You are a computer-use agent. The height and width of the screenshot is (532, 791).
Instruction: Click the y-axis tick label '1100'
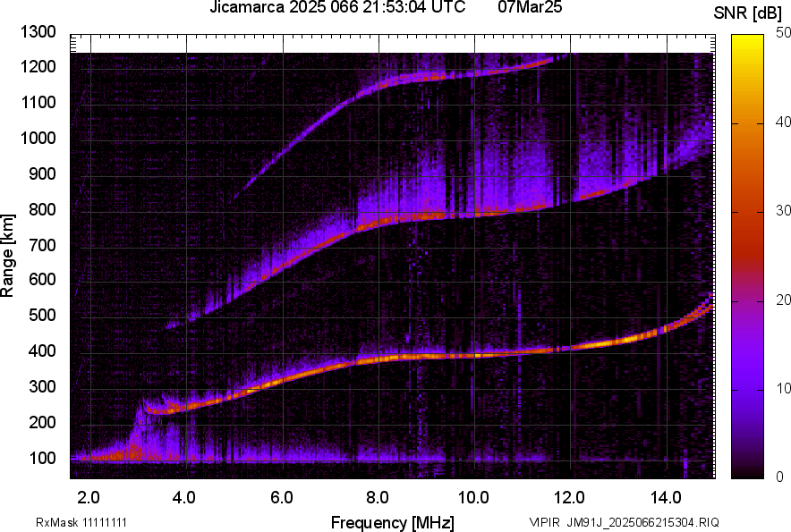tap(38, 102)
